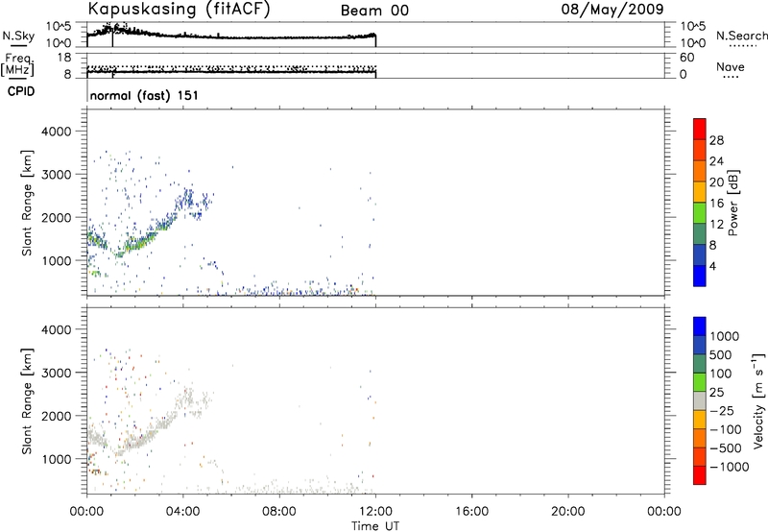Image resolution: width=768 pixels, height=532 pixels.
Task: Click the Nave legend label
Action: 731,66
